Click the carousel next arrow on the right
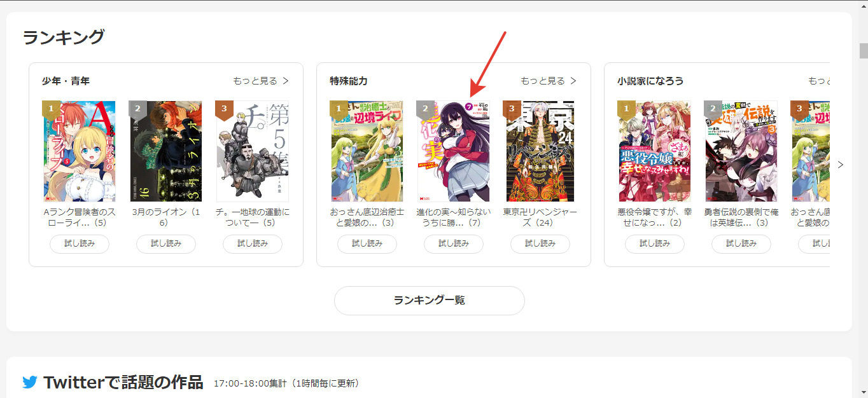 [x=841, y=165]
